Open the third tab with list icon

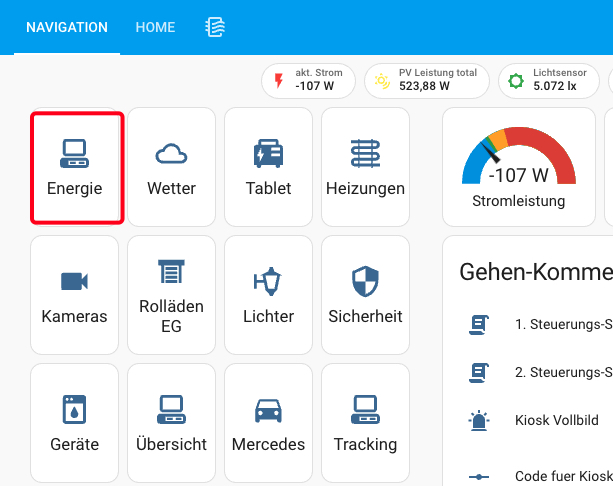pyautogui.click(x=214, y=27)
